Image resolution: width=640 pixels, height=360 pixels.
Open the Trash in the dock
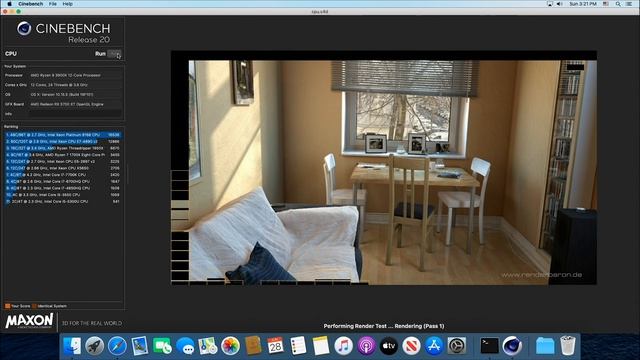pyautogui.click(x=568, y=346)
